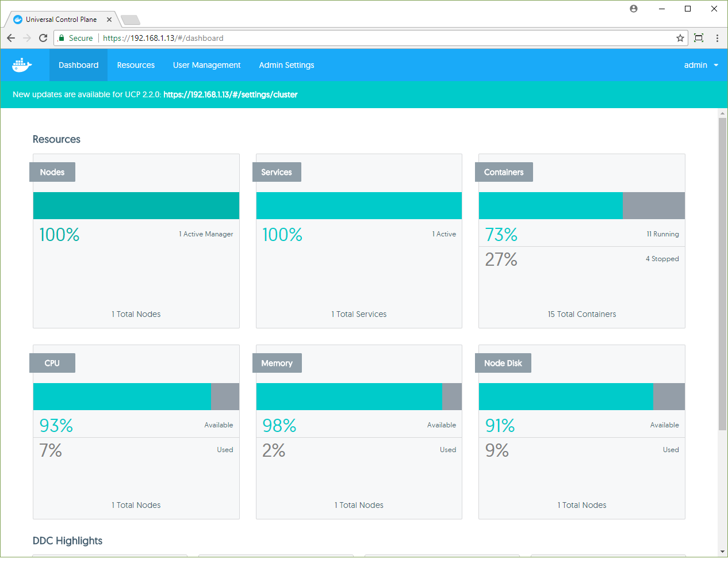Click the Docker whale logo
Viewport: 728px width, 585px height.
(x=22, y=65)
